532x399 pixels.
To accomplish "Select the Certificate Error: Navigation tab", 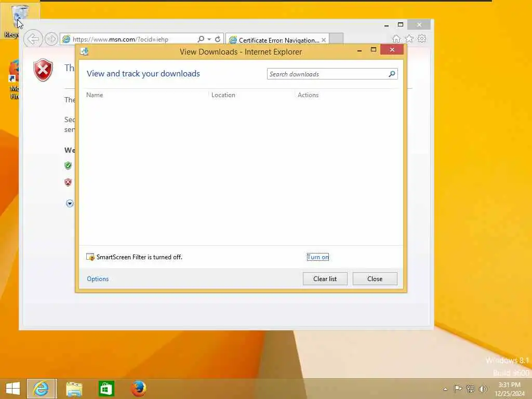I will (277, 40).
